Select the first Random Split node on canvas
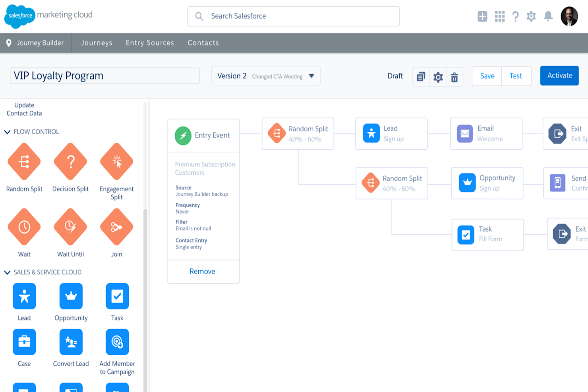Viewport: 588px width, 392px height. tap(298, 133)
